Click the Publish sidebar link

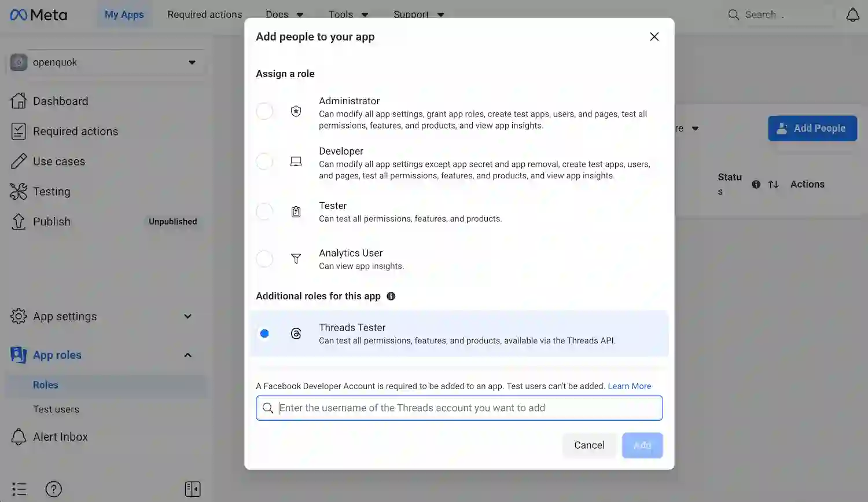52,222
